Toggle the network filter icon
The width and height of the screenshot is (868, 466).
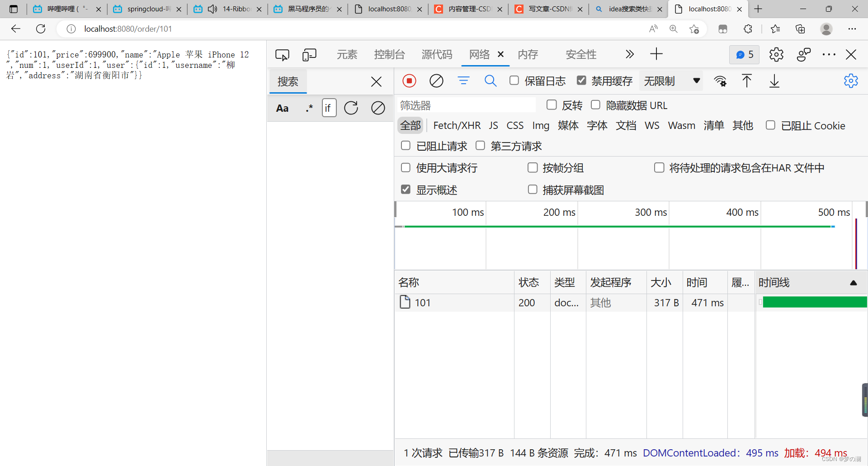[463, 81]
